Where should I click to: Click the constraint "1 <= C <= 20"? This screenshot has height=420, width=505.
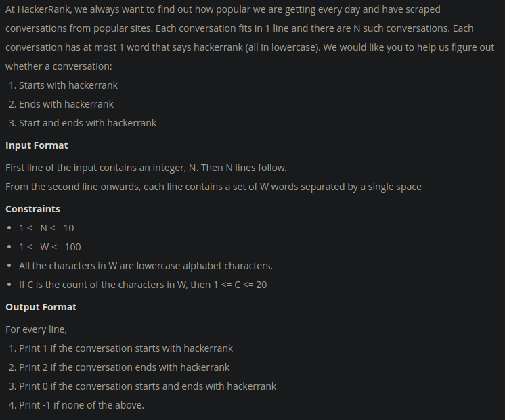143,285
